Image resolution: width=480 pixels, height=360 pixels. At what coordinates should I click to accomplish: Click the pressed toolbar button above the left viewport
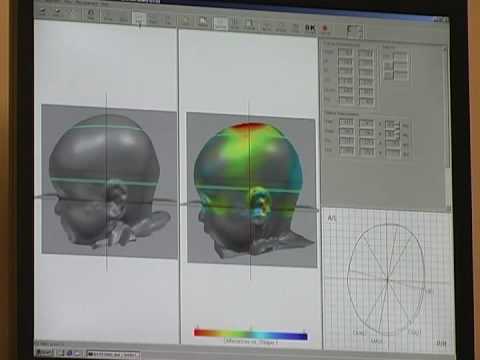(139, 18)
